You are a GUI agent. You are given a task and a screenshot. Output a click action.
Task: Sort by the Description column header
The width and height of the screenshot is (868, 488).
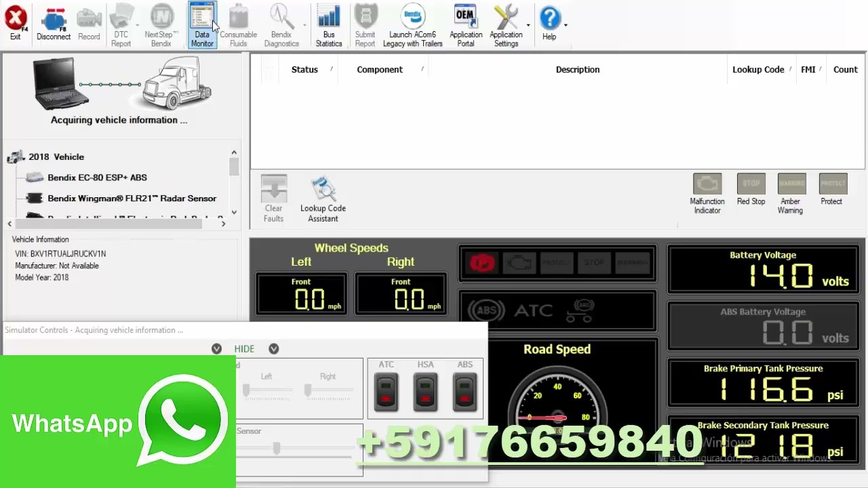tap(578, 69)
